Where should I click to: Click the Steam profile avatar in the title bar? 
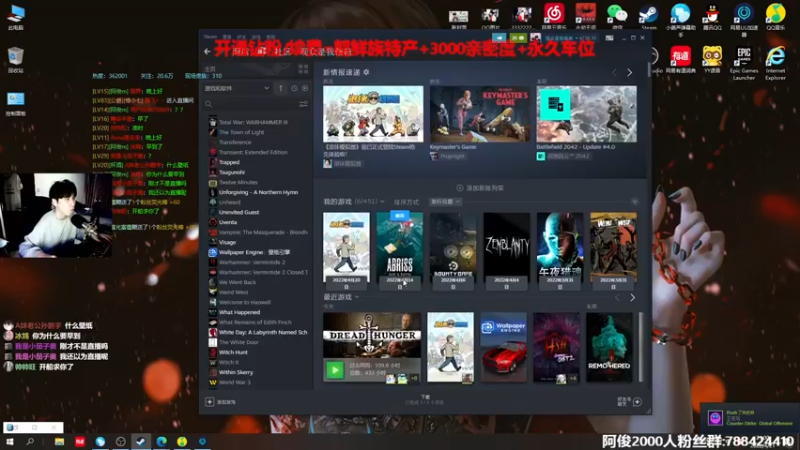[535, 38]
